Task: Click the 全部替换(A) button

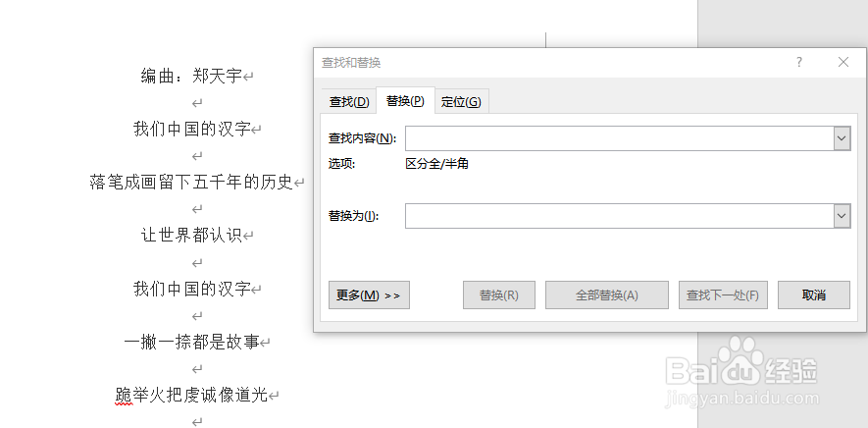Action: (x=607, y=294)
